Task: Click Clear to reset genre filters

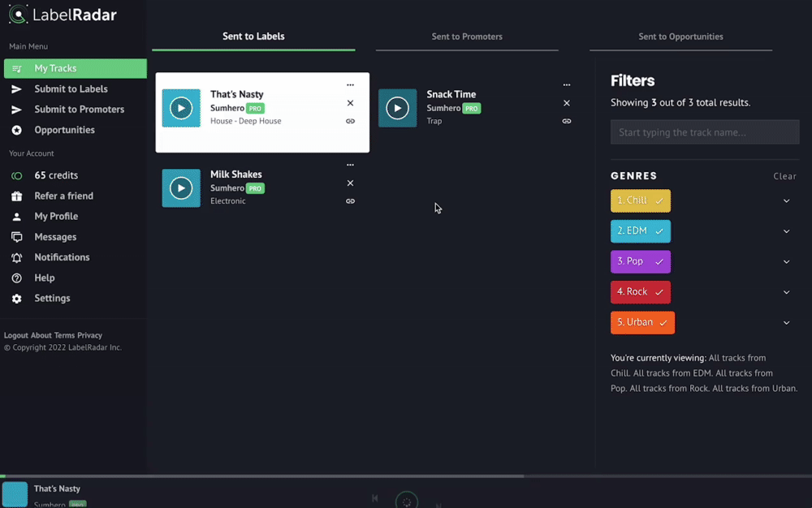Action: click(x=784, y=176)
